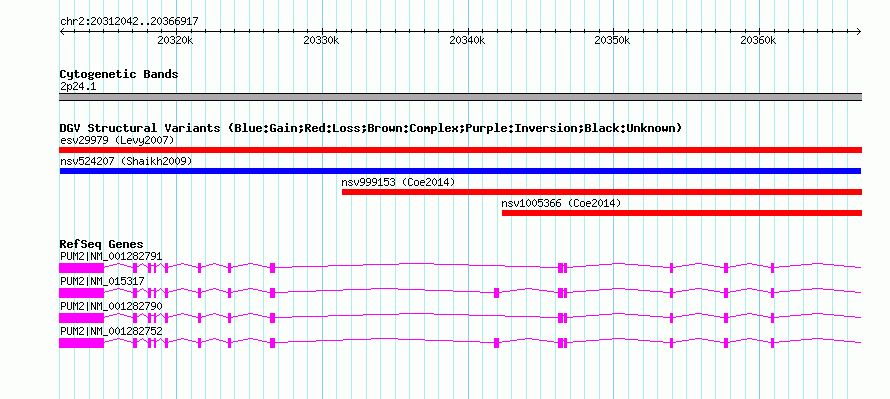Click the RefSeq Genes track title
Viewport: 890px width, 399px height.
pyautogui.click(x=102, y=244)
